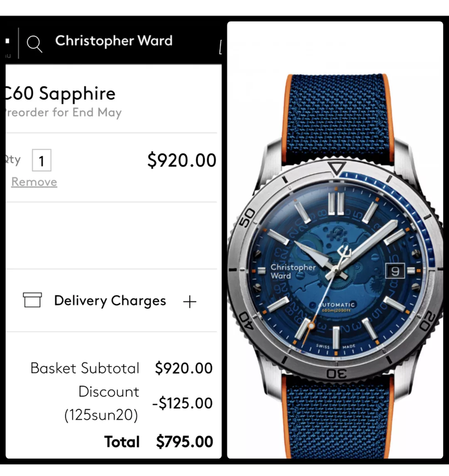Open the C60 Sapphire product title
This screenshot has width=449, height=476.
pyautogui.click(x=60, y=93)
